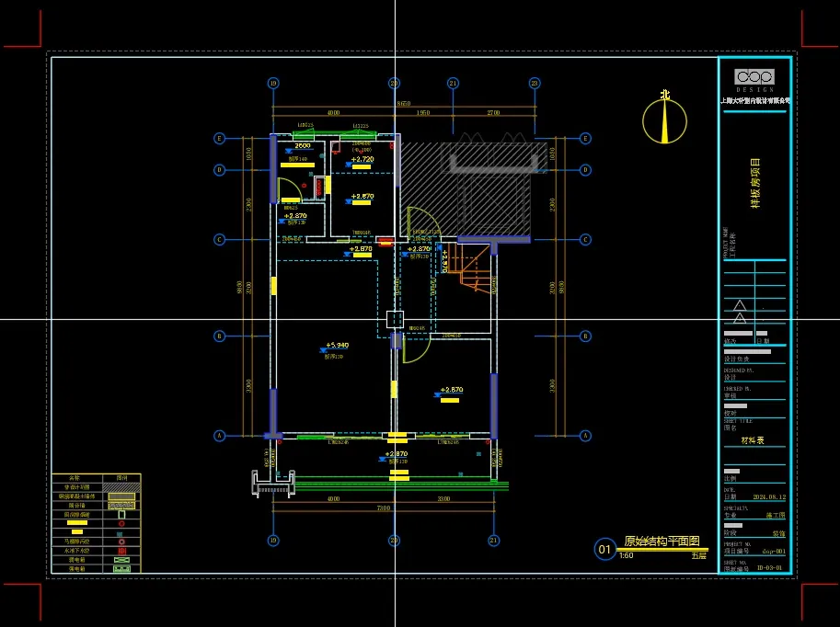Click the orange staircase in the plan
The width and height of the screenshot is (840, 627).
(469, 268)
